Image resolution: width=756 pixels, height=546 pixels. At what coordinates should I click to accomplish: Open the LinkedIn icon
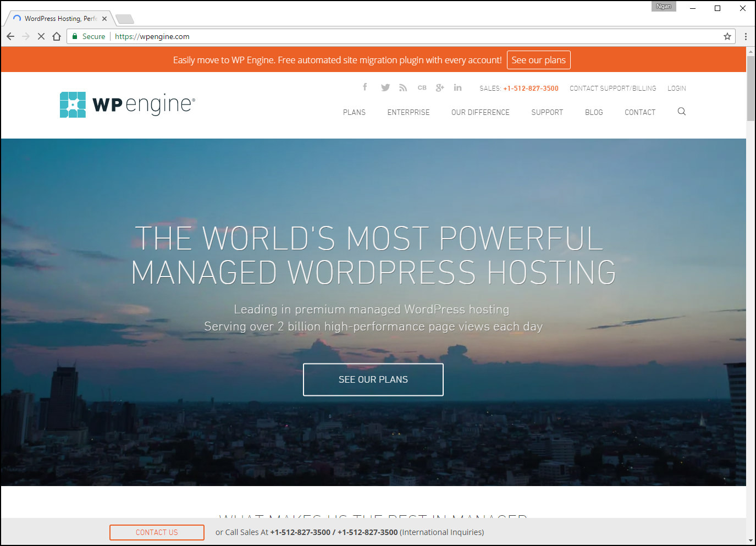tap(457, 87)
